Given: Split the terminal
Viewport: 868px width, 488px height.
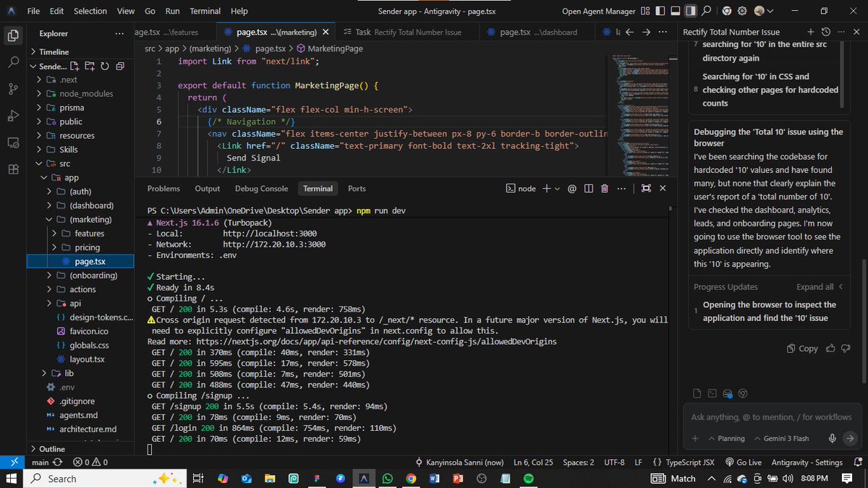Looking at the screenshot, I should coord(588,189).
